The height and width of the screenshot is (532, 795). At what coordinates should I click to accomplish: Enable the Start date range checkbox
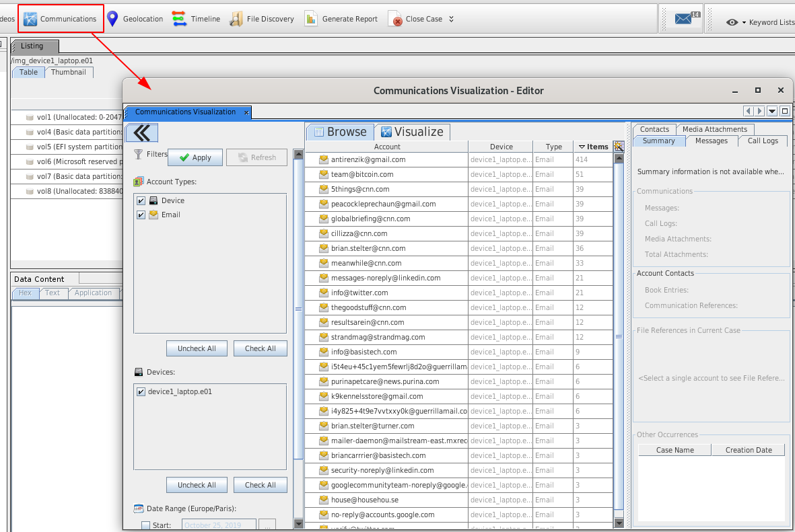click(145, 525)
